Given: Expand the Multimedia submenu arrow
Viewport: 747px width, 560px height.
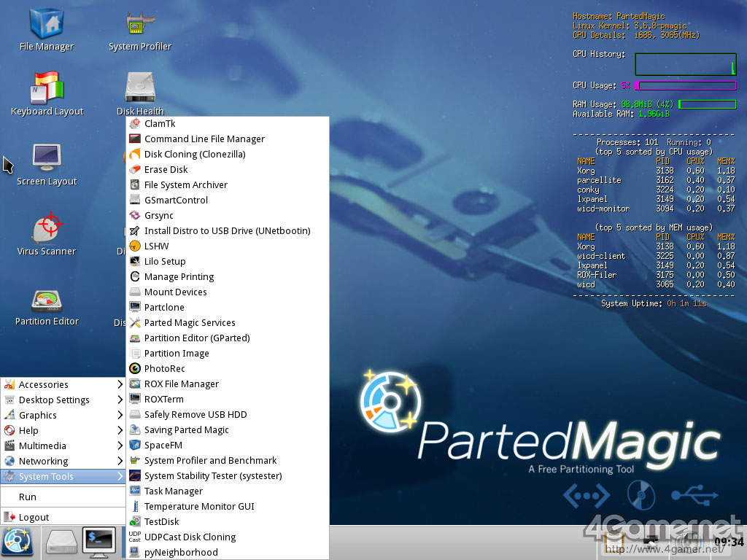Looking at the screenshot, I should (120, 446).
